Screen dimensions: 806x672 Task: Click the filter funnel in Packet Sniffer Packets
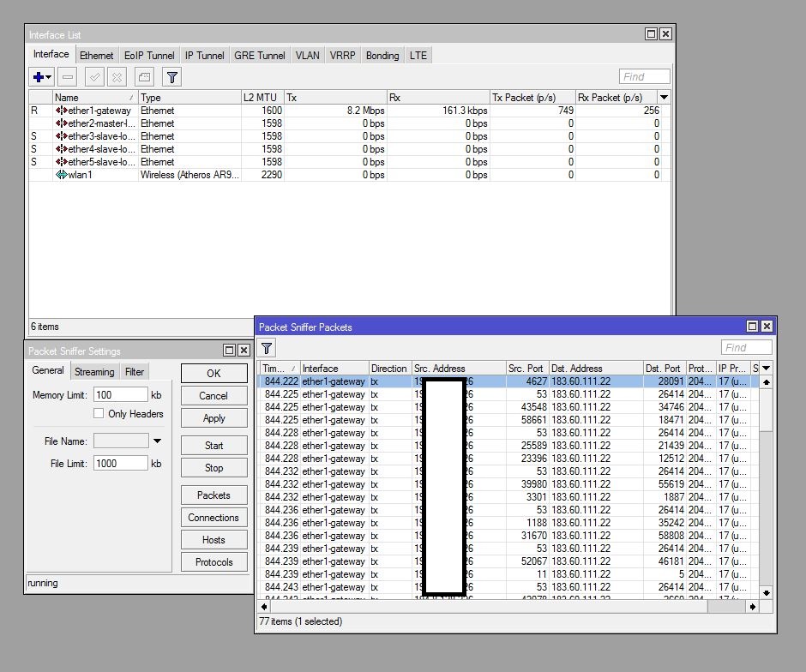267,348
